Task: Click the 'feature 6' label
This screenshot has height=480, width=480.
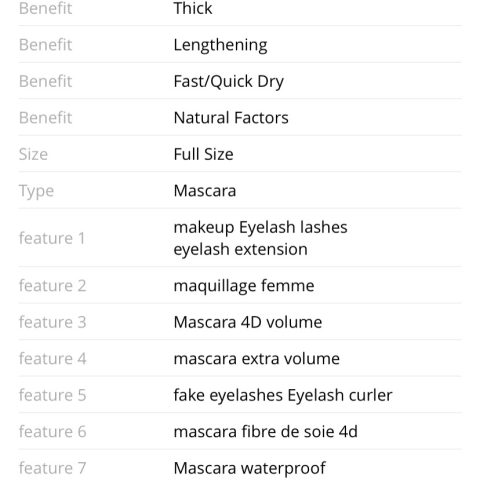Action: tap(53, 432)
